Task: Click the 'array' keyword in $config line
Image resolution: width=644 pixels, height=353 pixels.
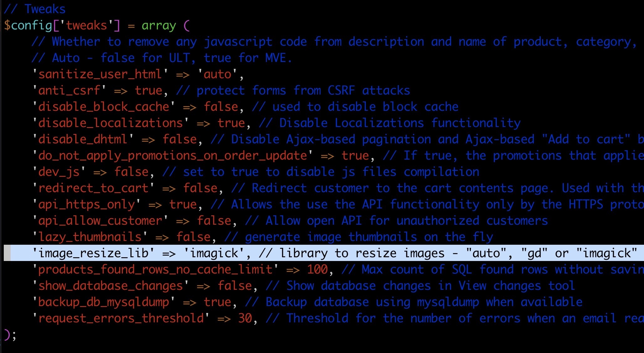Action: (159, 26)
